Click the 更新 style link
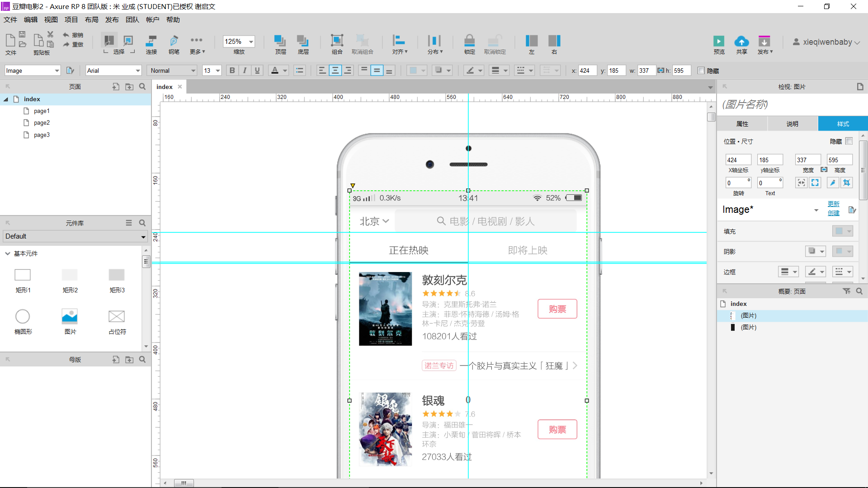The height and width of the screenshot is (488, 868). pos(834,204)
